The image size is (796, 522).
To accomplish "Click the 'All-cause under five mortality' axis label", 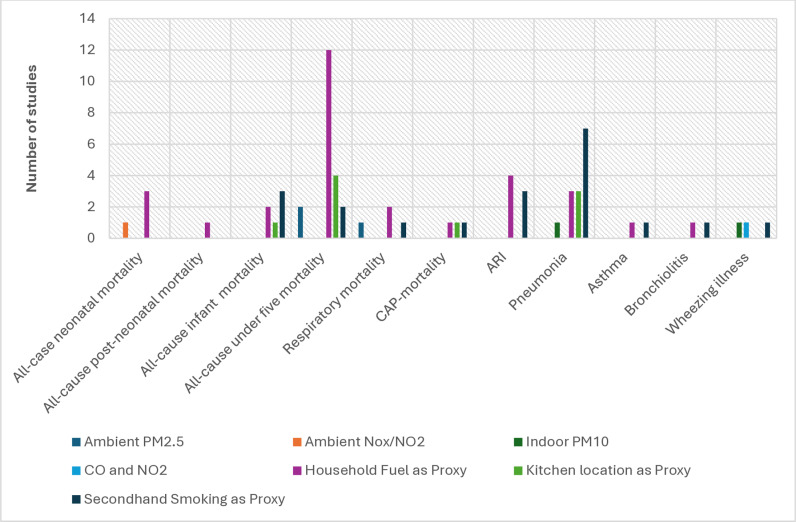I will (x=254, y=323).
